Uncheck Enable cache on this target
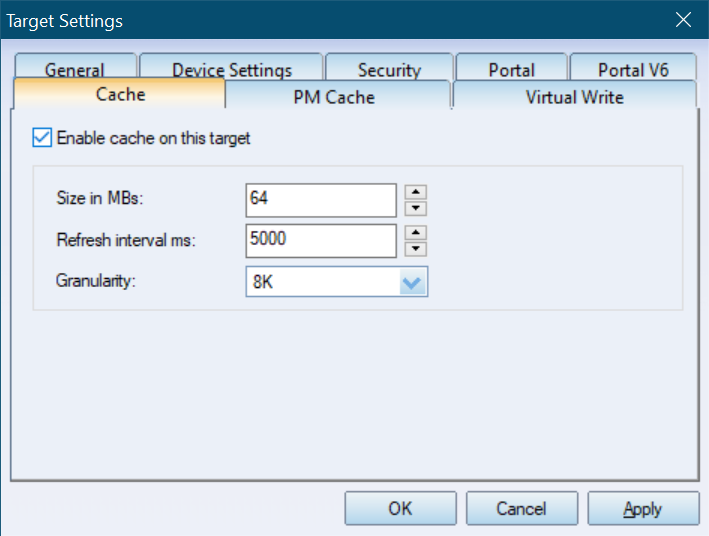 click(x=42, y=138)
